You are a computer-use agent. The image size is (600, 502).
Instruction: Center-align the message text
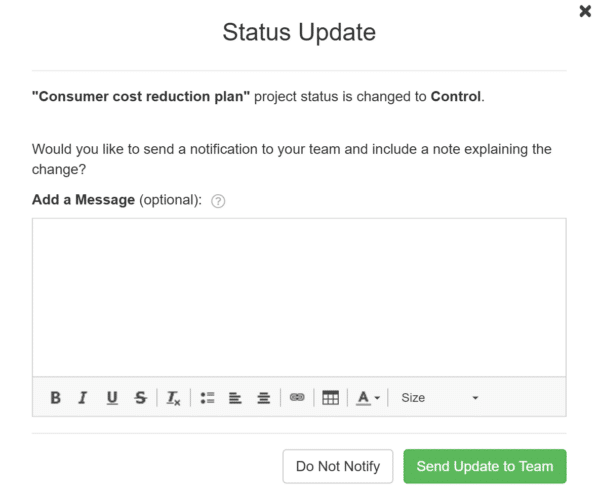click(263, 398)
